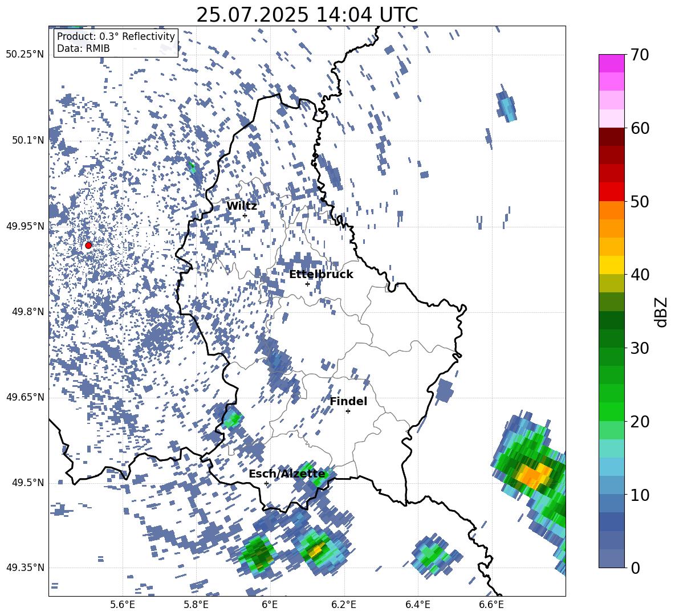The image size is (675, 616).
Task: Select the dark green colorbar swatch near 30
Action: (611, 339)
